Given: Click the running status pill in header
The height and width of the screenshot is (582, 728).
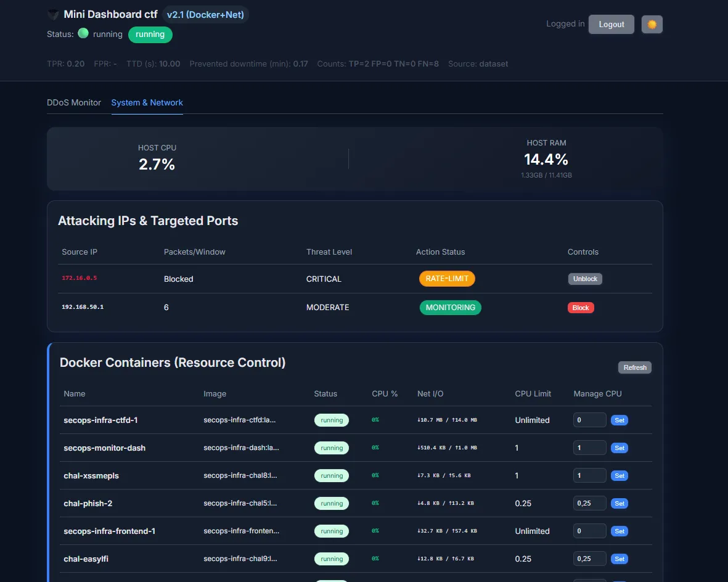Looking at the screenshot, I should tap(150, 35).
